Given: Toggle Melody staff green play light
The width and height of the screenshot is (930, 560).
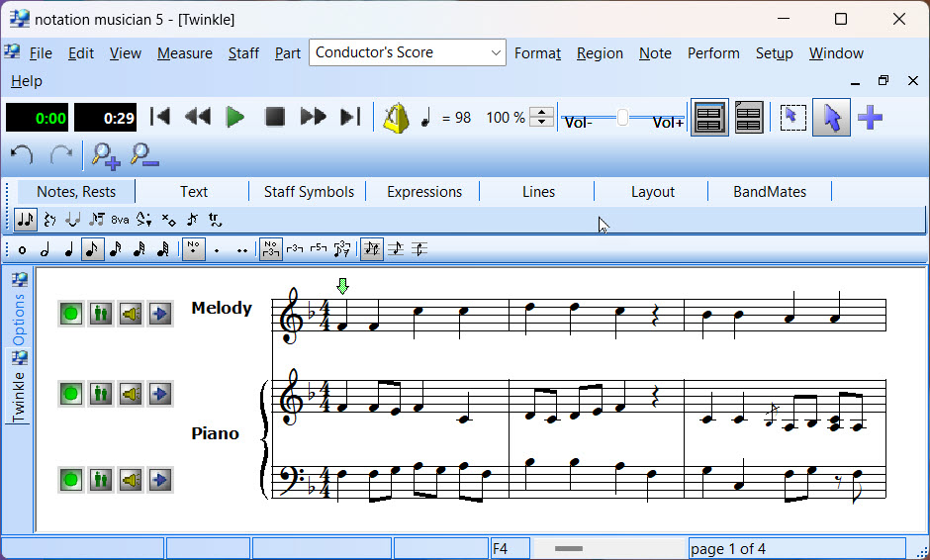Looking at the screenshot, I should point(71,314).
